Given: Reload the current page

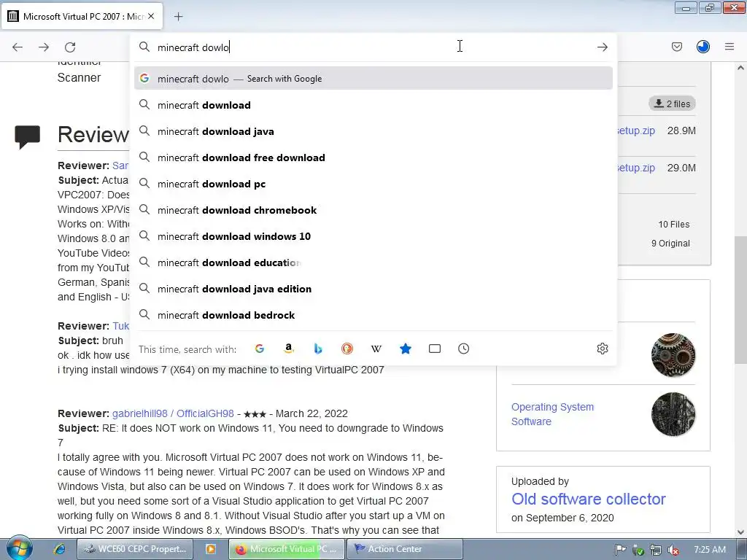Looking at the screenshot, I should point(70,47).
